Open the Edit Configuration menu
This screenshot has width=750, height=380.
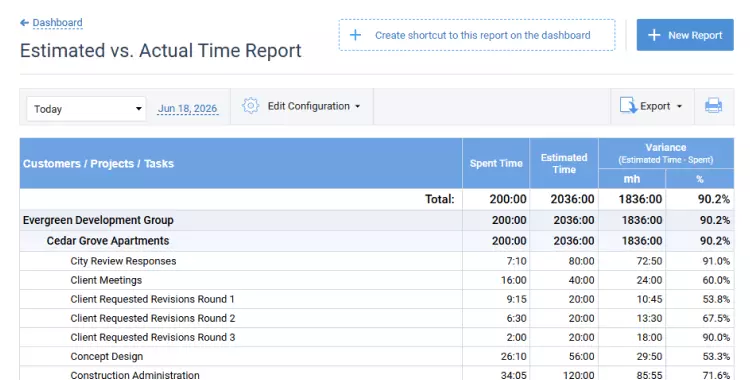(314, 106)
